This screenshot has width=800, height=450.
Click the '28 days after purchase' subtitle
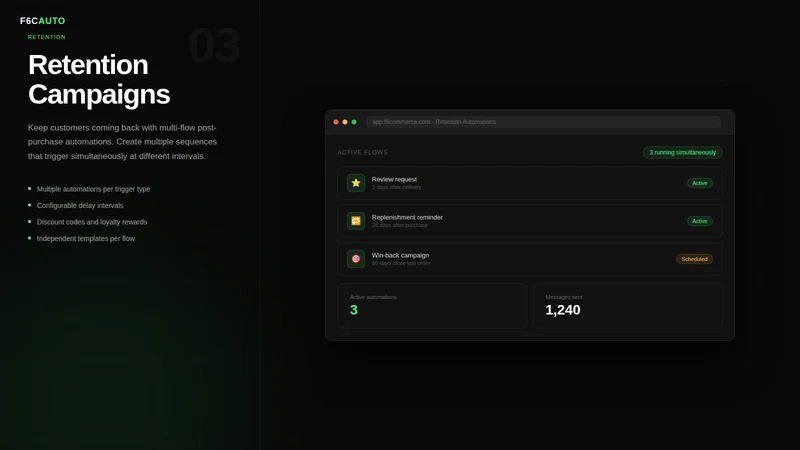pyautogui.click(x=399, y=225)
